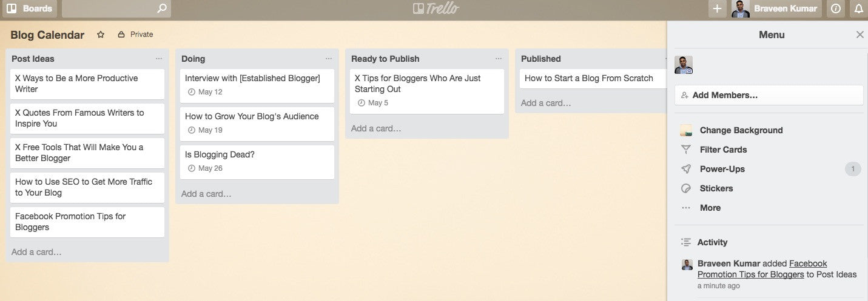Open the info icon in top bar
This screenshot has width=868, height=301.
836,8
